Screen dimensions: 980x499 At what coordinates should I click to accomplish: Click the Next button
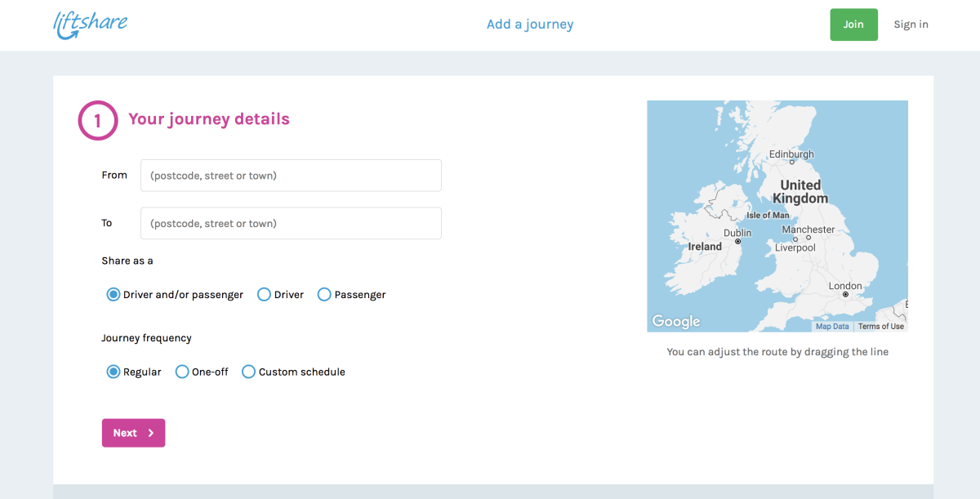(132, 433)
